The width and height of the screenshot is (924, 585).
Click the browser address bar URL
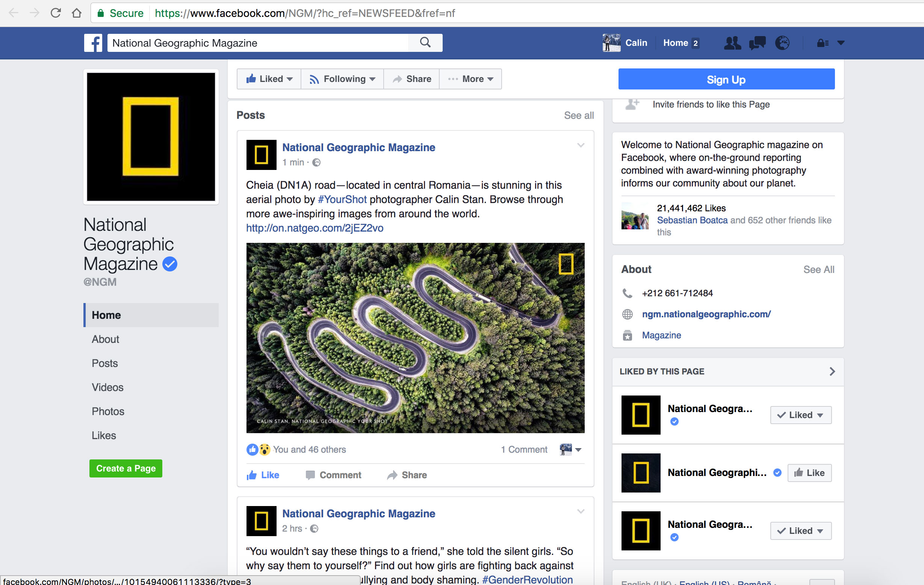pyautogui.click(x=305, y=14)
